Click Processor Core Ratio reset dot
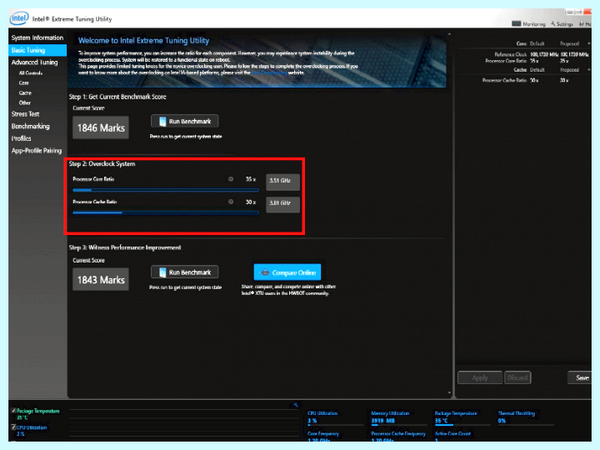 tap(231, 179)
